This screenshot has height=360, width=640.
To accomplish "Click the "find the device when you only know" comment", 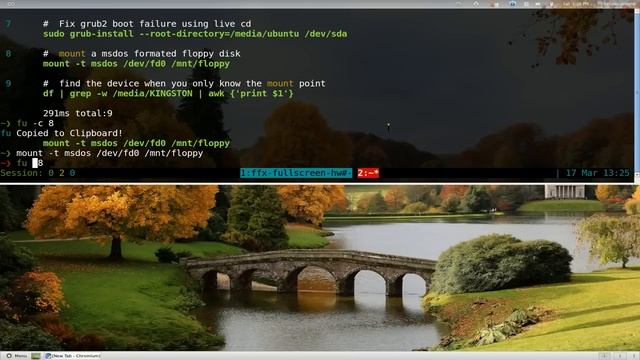I will coord(184,83).
